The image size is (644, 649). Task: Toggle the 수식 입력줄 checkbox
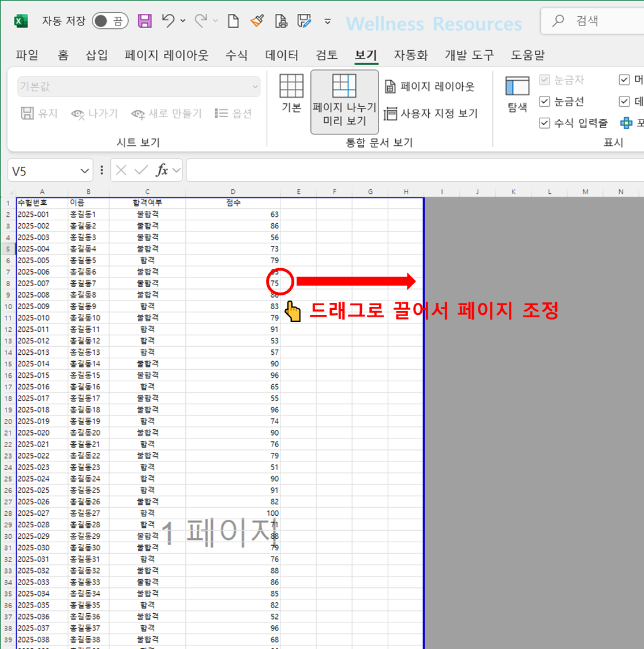coord(544,122)
